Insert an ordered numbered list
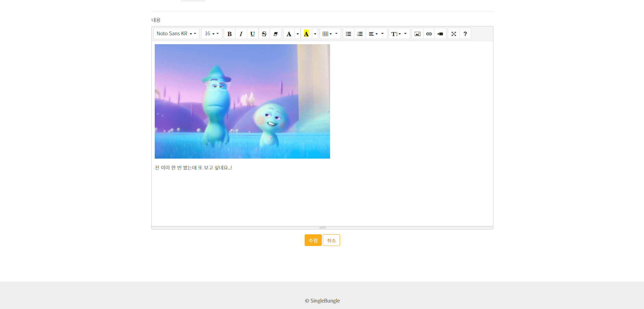 tap(360, 34)
